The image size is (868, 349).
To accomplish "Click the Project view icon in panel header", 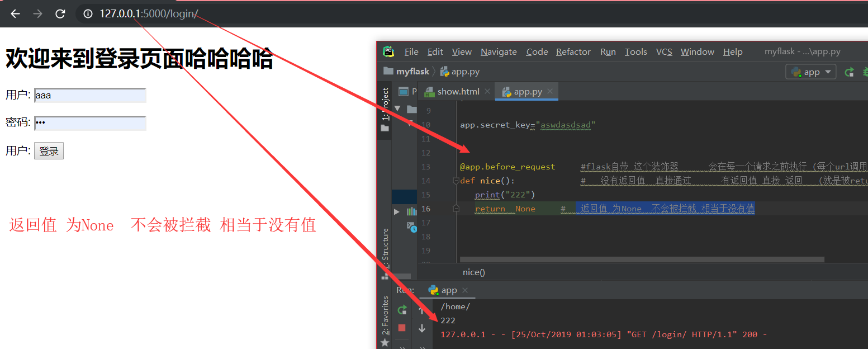I will (403, 92).
